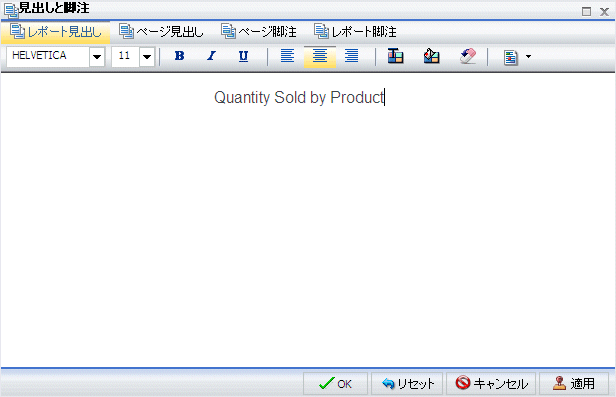616x397 pixels.
Task: Expand the quick text dropdown arrow
Action: [x=528, y=57]
